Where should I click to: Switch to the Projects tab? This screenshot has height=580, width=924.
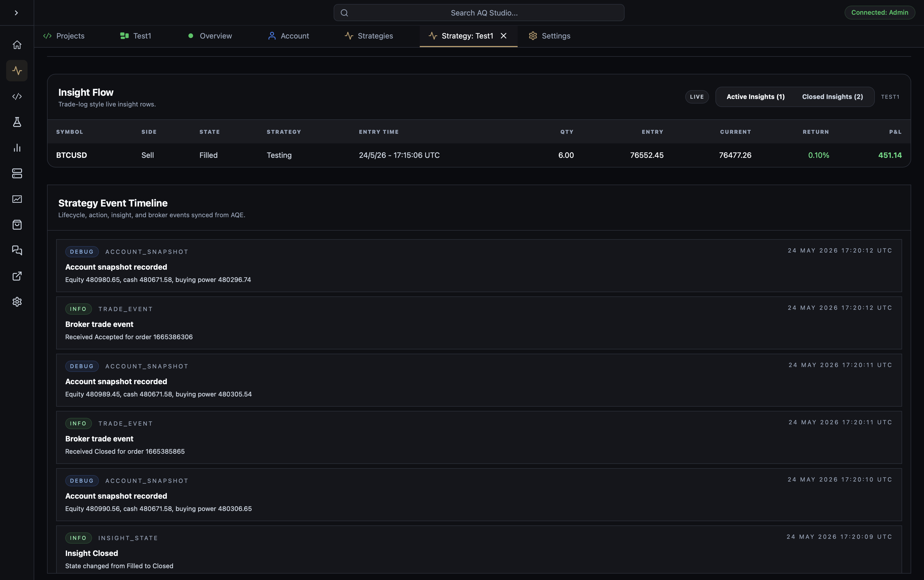64,36
